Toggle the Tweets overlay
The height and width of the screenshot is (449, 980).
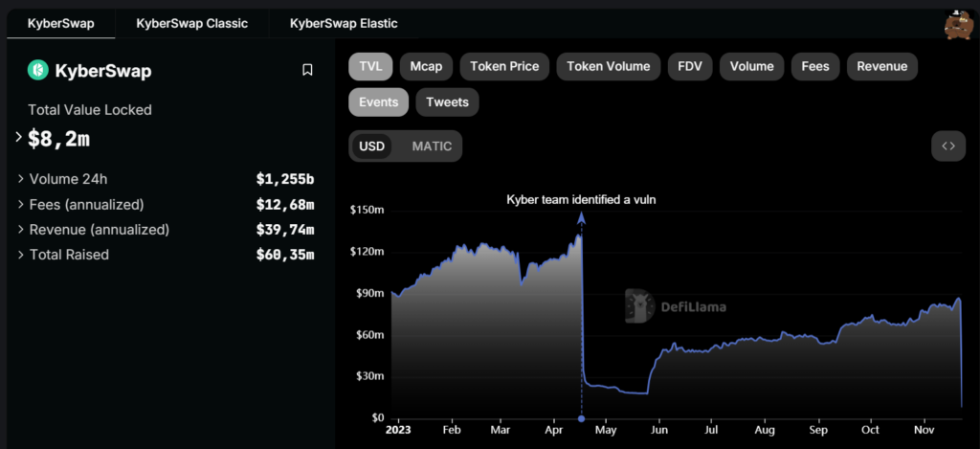[x=448, y=101]
